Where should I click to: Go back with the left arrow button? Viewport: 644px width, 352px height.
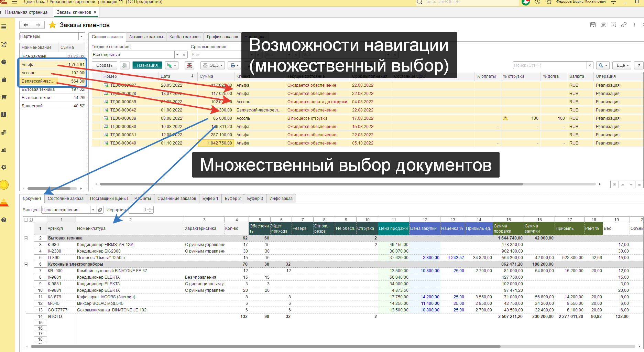click(x=26, y=25)
